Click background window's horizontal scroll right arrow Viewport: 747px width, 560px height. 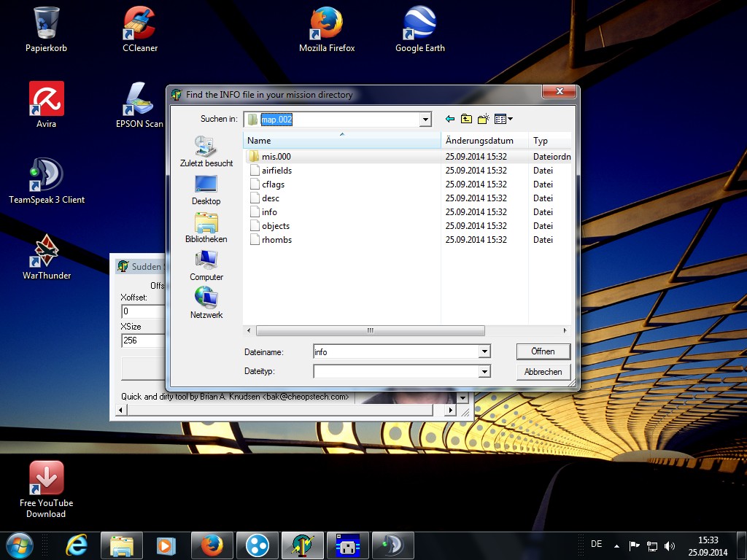[x=449, y=410]
